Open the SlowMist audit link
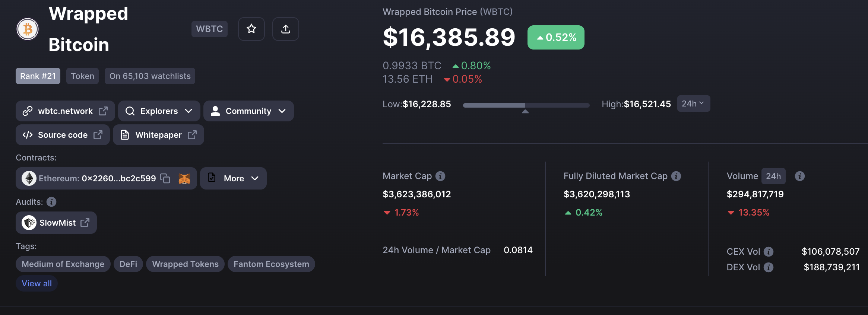 tap(56, 223)
